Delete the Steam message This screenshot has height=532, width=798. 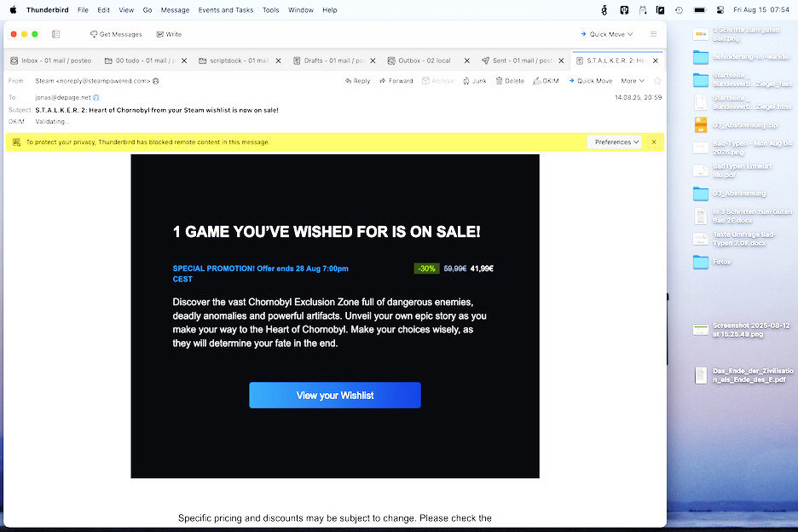coord(510,81)
